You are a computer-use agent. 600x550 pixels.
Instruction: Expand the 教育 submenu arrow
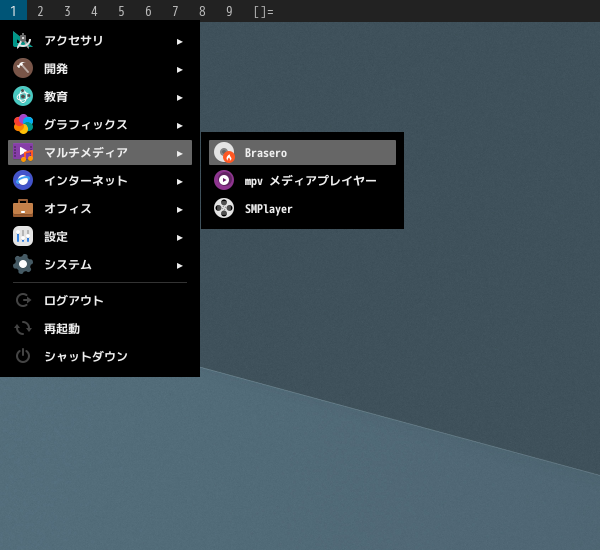pyautogui.click(x=179, y=98)
